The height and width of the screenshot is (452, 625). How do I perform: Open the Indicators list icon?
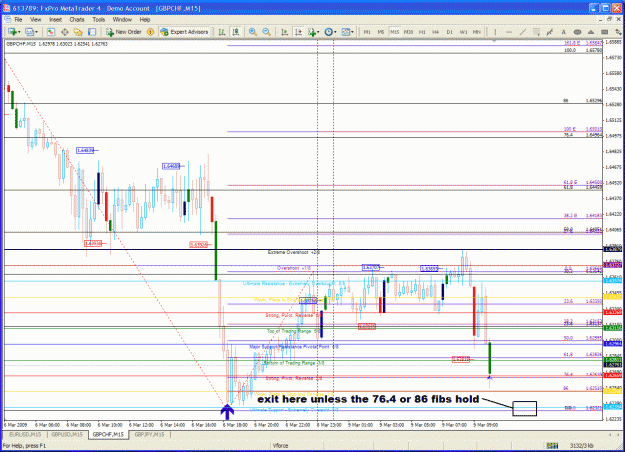[x=312, y=32]
